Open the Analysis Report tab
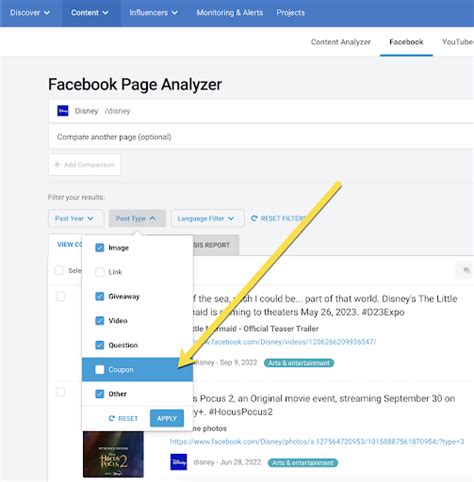This screenshot has width=474, height=482. point(216,245)
